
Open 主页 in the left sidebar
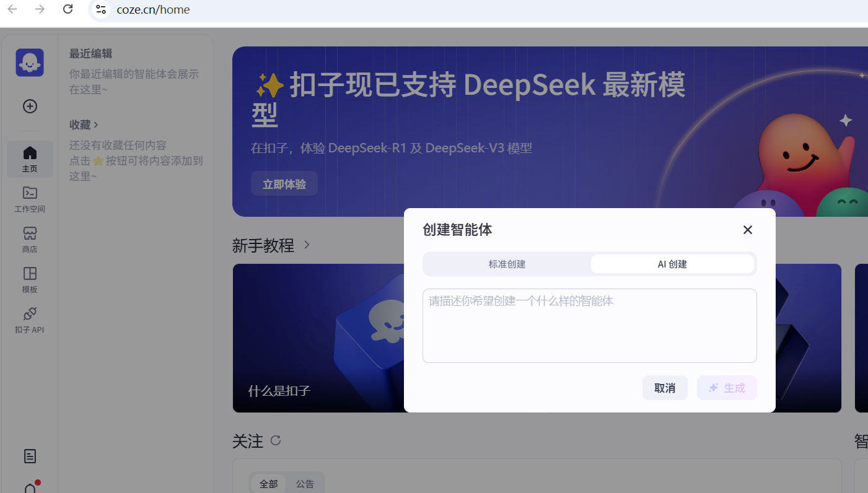pyautogui.click(x=30, y=159)
